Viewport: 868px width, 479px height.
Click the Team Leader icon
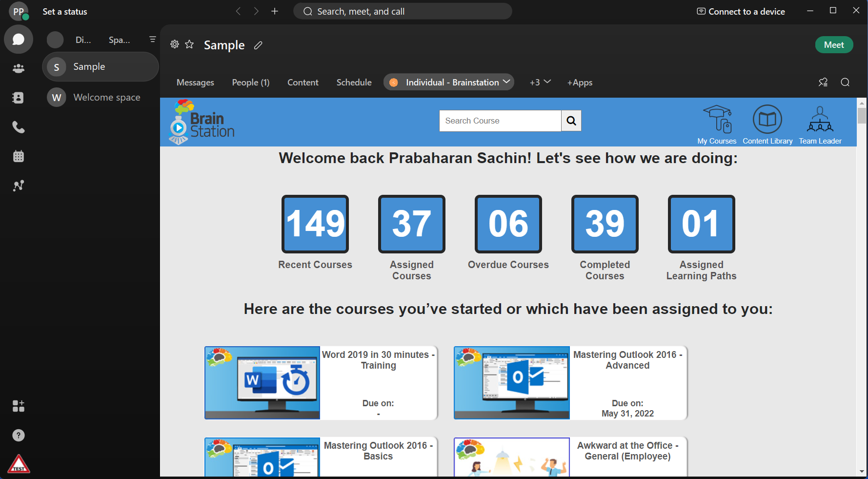point(820,125)
